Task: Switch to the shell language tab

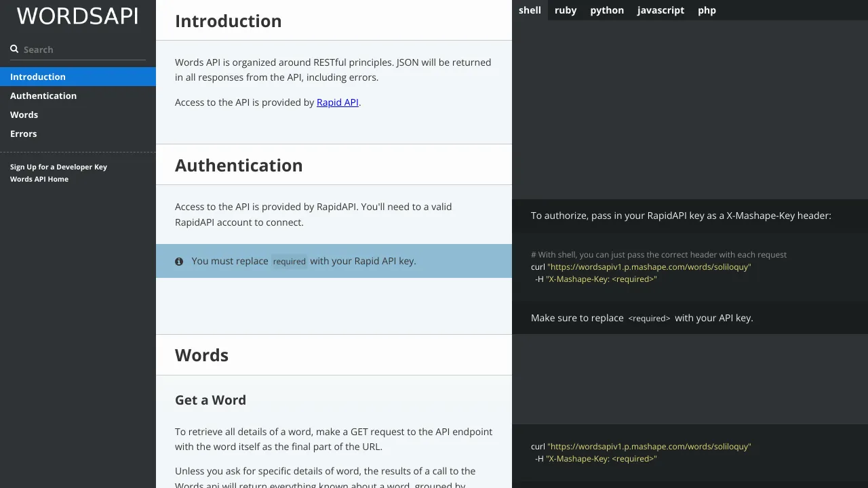Action: 530,10
